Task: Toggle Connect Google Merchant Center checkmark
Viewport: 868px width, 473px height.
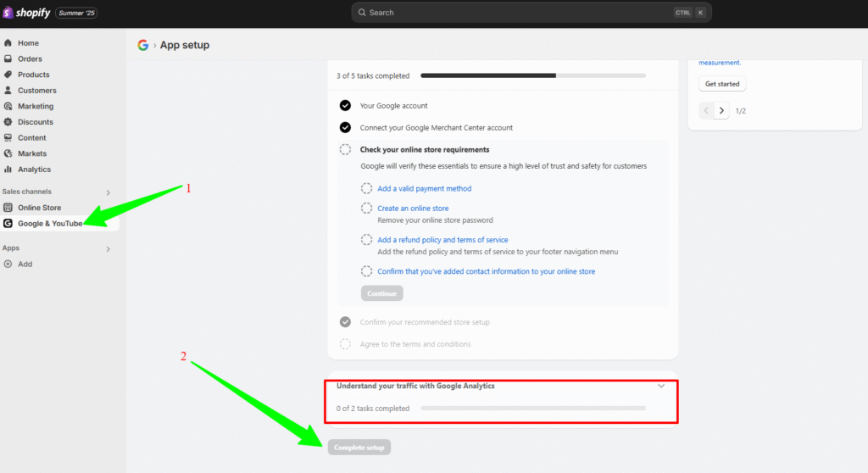Action: tap(345, 127)
